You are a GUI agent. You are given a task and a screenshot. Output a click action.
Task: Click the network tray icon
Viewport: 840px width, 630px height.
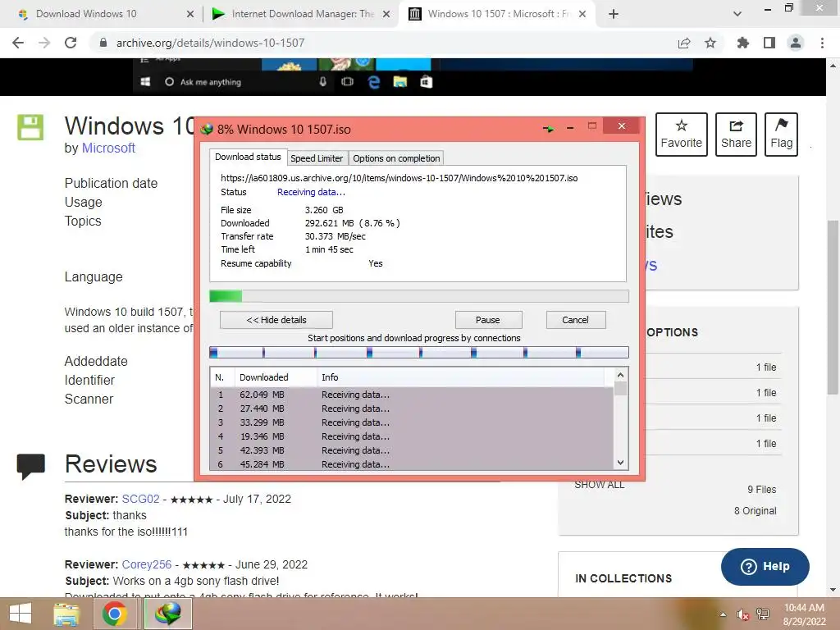tap(762, 614)
